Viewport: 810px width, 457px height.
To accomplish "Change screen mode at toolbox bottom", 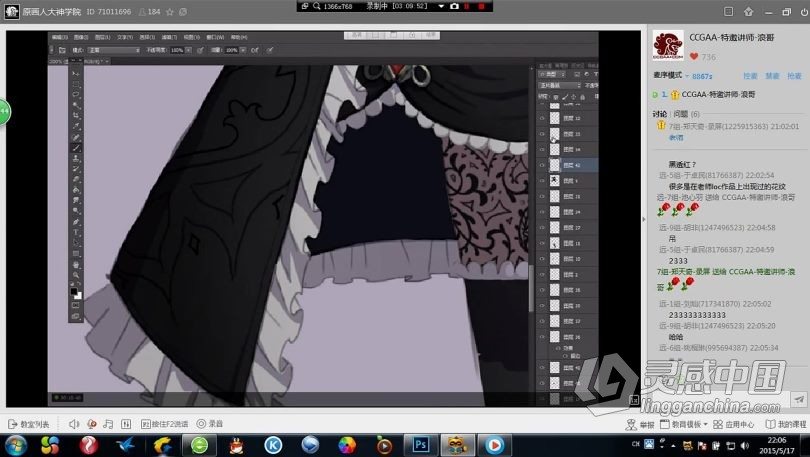I will coord(75,317).
